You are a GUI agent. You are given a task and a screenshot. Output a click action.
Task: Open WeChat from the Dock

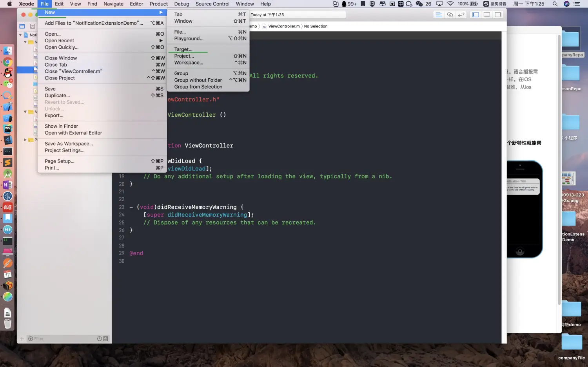pyautogui.click(x=7, y=84)
